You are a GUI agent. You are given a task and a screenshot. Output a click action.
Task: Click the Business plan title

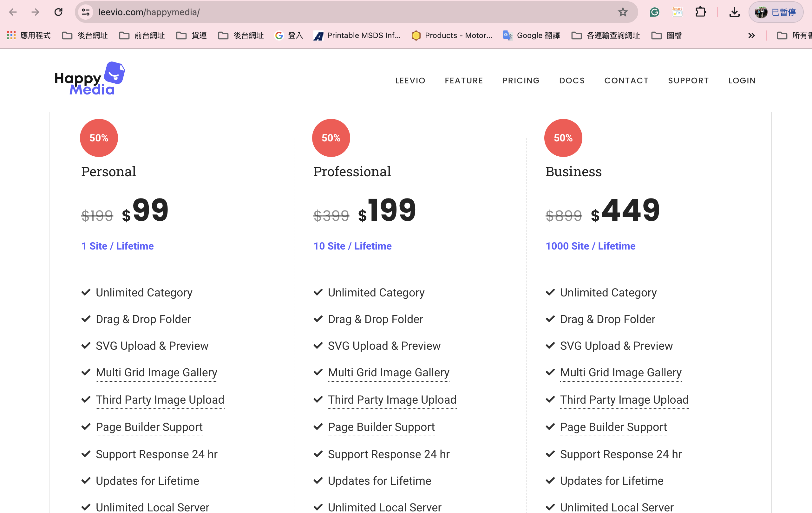click(573, 172)
